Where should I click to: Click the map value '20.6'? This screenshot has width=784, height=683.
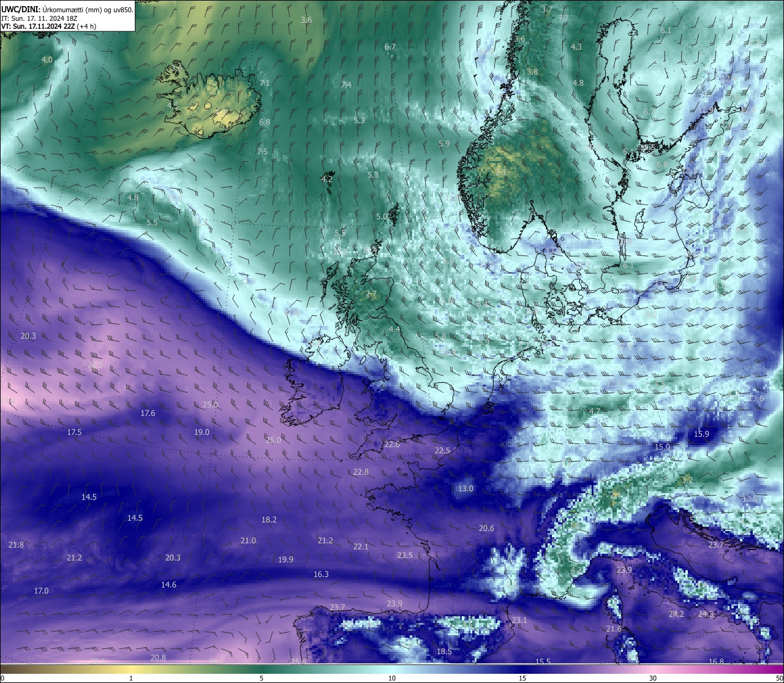(486, 528)
